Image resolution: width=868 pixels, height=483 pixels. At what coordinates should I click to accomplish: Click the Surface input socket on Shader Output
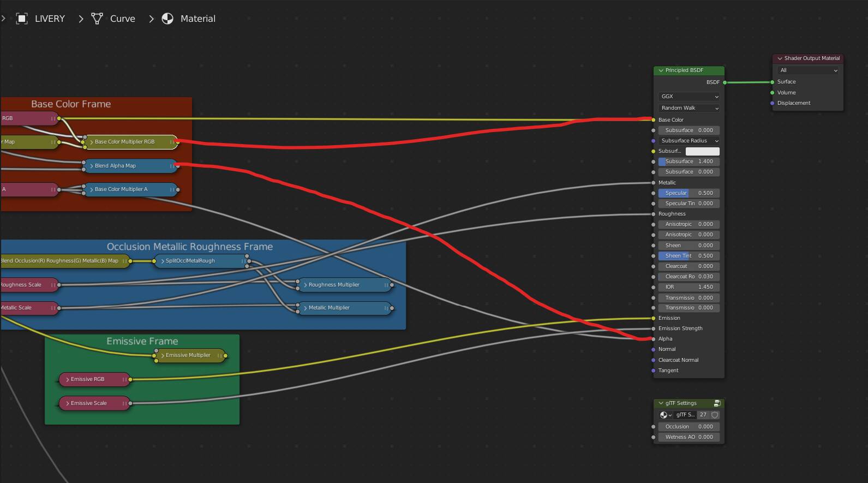pos(772,82)
